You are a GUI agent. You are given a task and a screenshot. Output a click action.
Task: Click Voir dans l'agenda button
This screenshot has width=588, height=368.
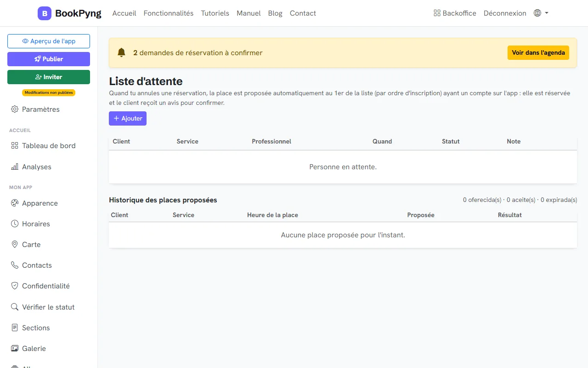pyautogui.click(x=538, y=52)
